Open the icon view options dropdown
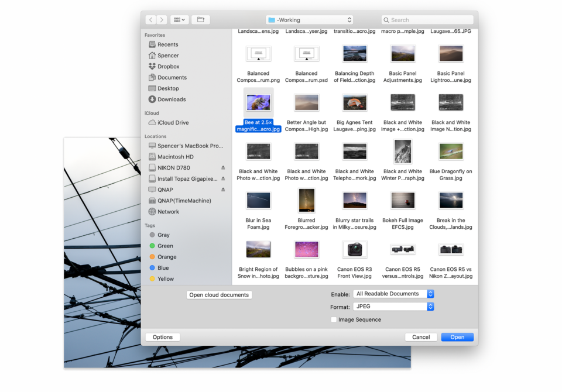562x392 pixels. tap(179, 20)
